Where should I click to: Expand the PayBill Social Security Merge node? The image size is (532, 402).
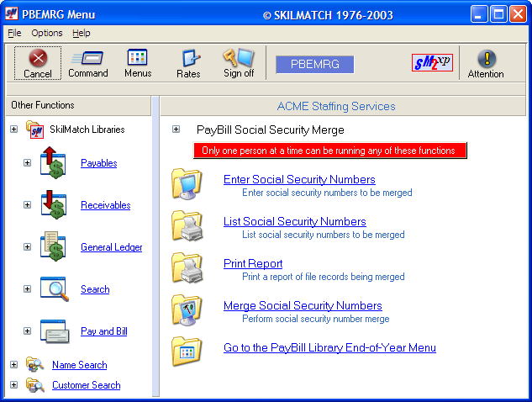176,130
